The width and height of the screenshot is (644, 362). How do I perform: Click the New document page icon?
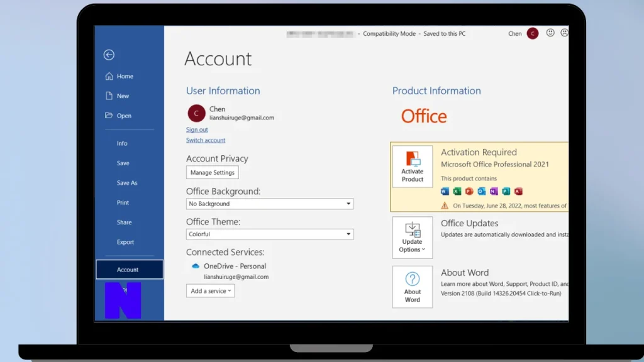[x=109, y=96]
